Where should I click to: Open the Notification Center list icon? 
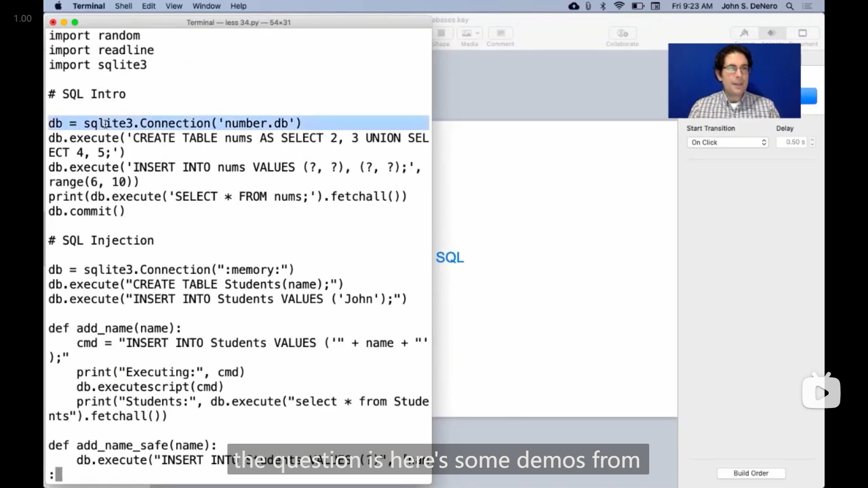point(807,6)
